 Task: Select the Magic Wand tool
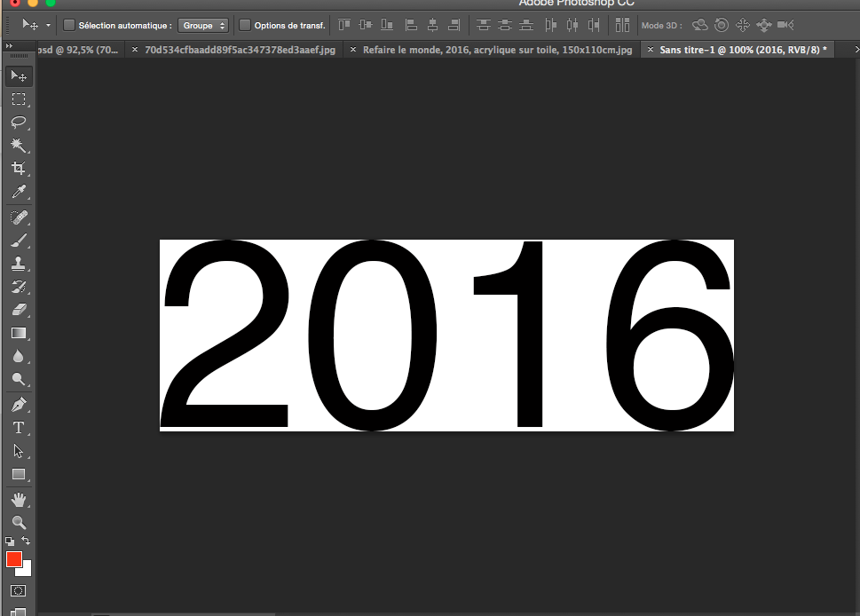tap(18, 145)
